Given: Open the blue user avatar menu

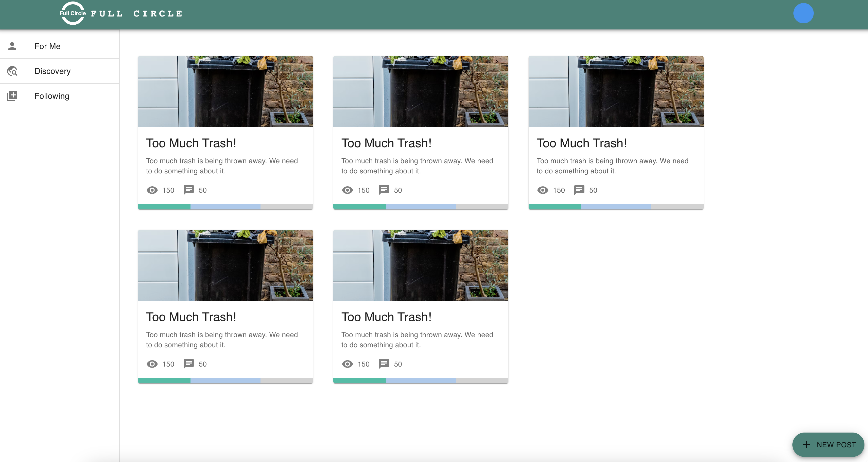Looking at the screenshot, I should tap(803, 13).
